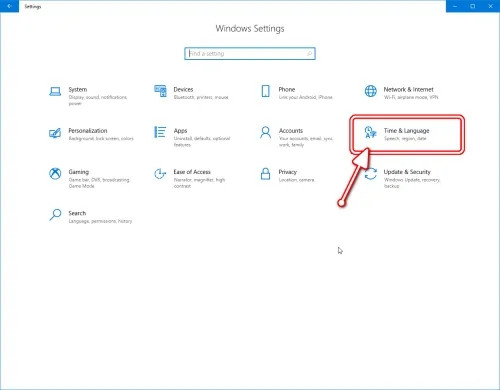Click the System laptop icon
The height and width of the screenshot is (390, 500).
click(55, 91)
